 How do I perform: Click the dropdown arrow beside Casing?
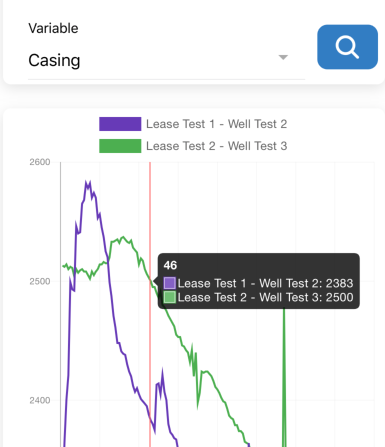[x=283, y=57]
